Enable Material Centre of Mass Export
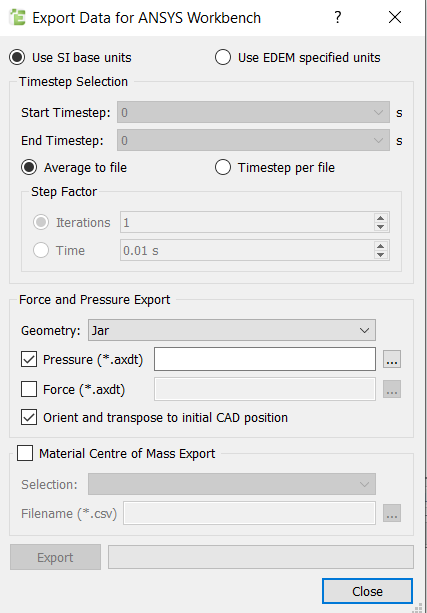The image size is (427, 613). 25,453
